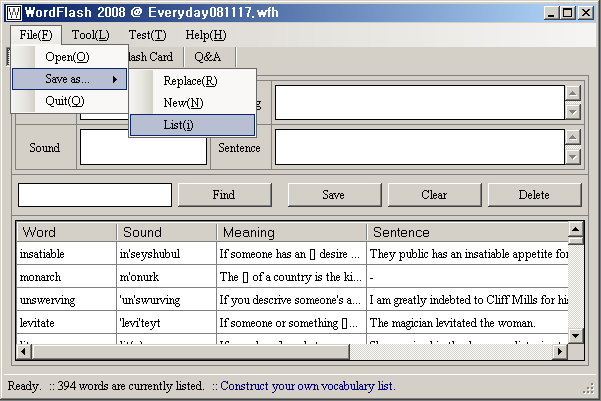Click into the Meaning text area above Sentence

click(420, 103)
